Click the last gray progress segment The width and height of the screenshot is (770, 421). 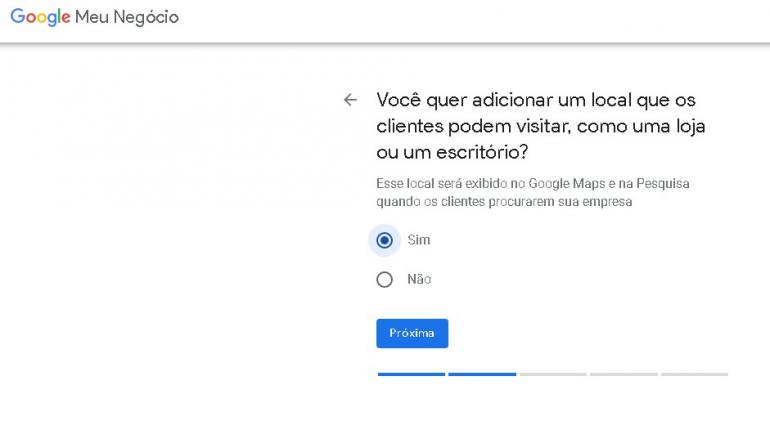click(x=694, y=374)
